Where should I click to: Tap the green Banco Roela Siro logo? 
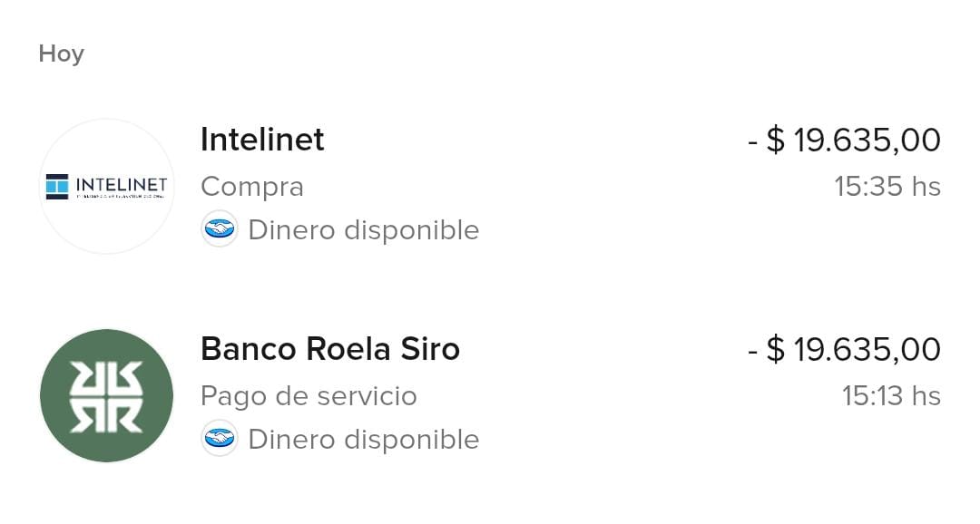[106, 395]
